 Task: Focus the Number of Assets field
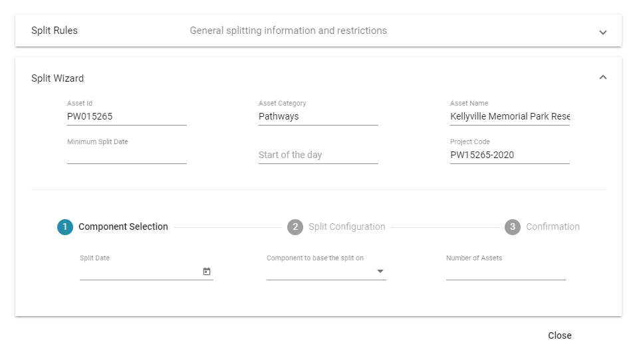tap(506, 272)
